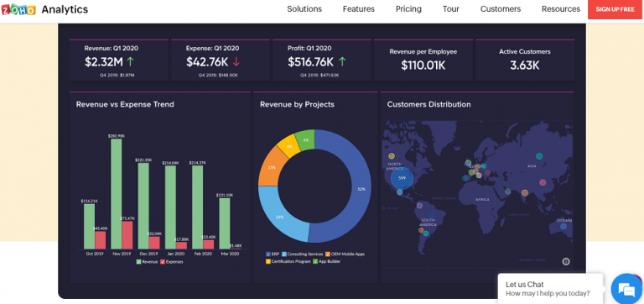The image size is (644, 304).
Task: Click the SIGN UP FREE button
Action: 615,9
